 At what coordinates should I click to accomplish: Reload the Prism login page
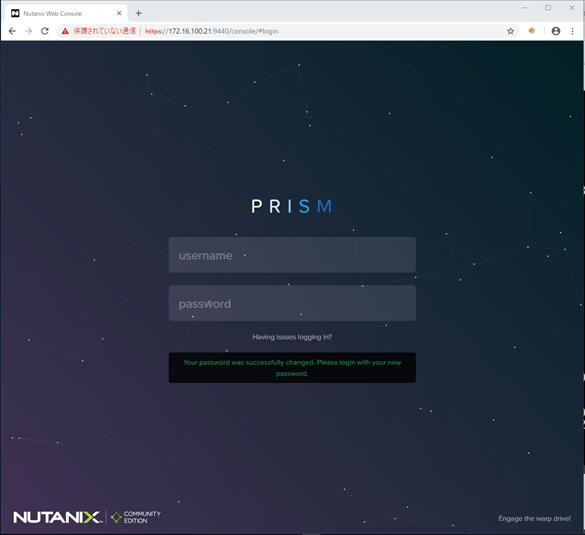pos(45,31)
